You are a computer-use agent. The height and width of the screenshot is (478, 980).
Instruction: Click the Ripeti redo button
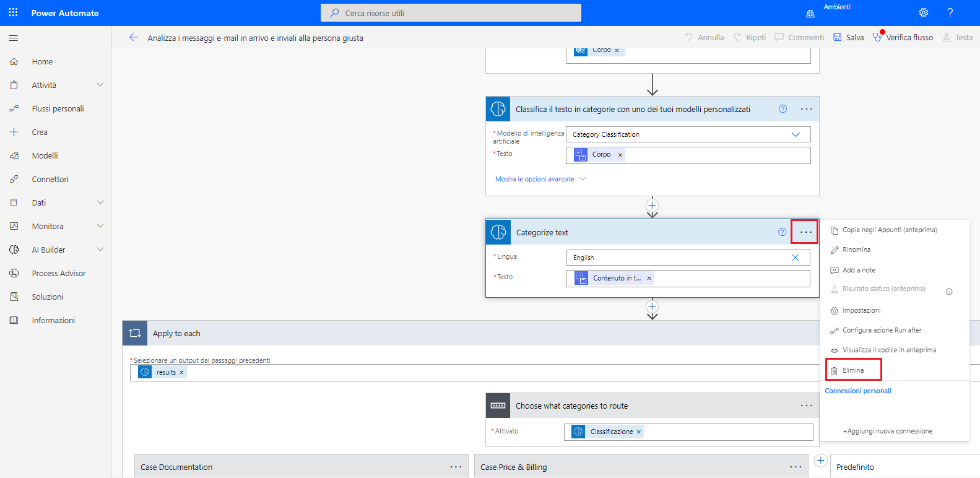pyautogui.click(x=750, y=37)
